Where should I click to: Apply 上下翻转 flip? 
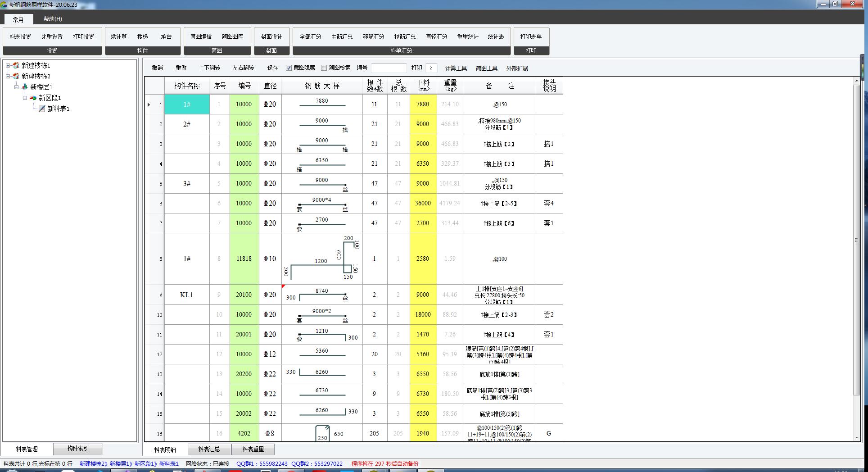point(209,68)
